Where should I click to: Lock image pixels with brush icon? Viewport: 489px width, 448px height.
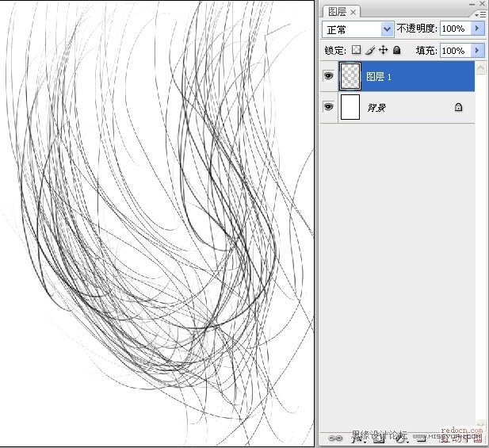370,50
